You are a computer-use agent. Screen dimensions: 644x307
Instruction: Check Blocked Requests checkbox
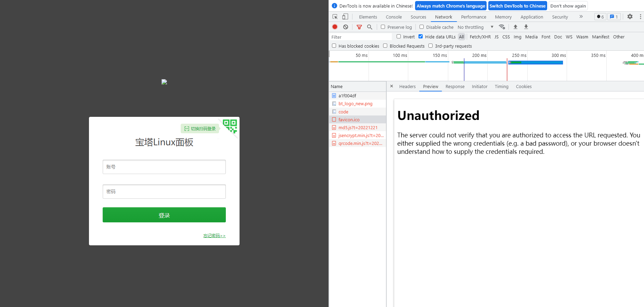click(x=385, y=46)
